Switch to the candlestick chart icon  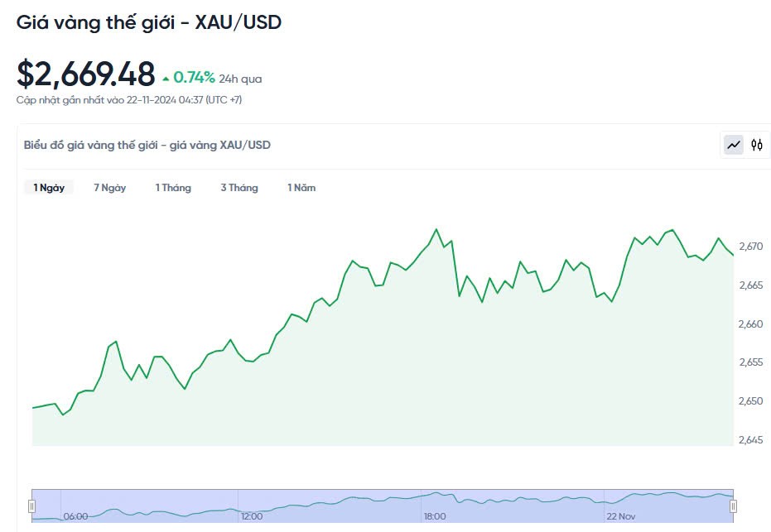757,145
